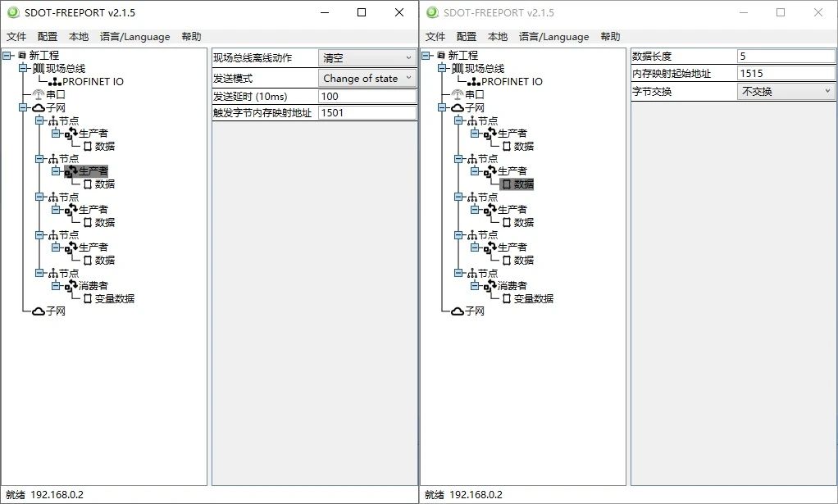Collapse the 消费者 branch in the right window
The image size is (838, 504).
pos(475,286)
